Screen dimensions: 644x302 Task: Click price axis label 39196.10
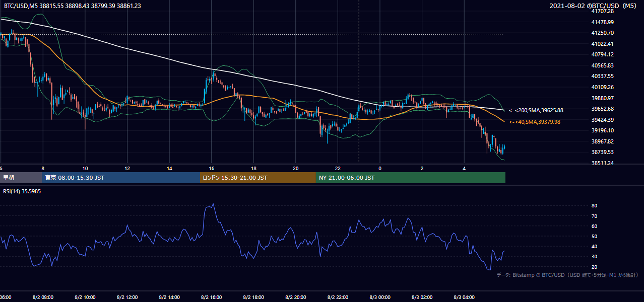click(x=602, y=130)
